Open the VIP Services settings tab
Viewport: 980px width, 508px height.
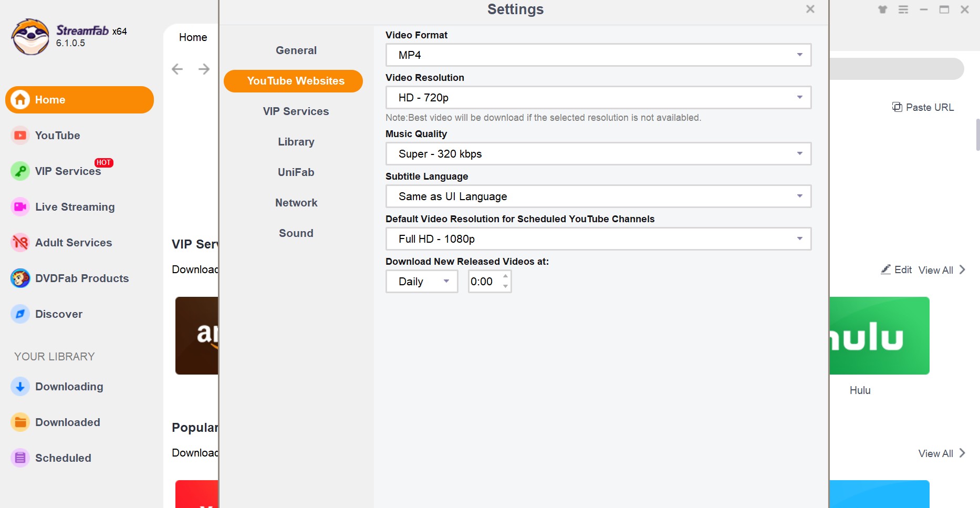coord(296,111)
